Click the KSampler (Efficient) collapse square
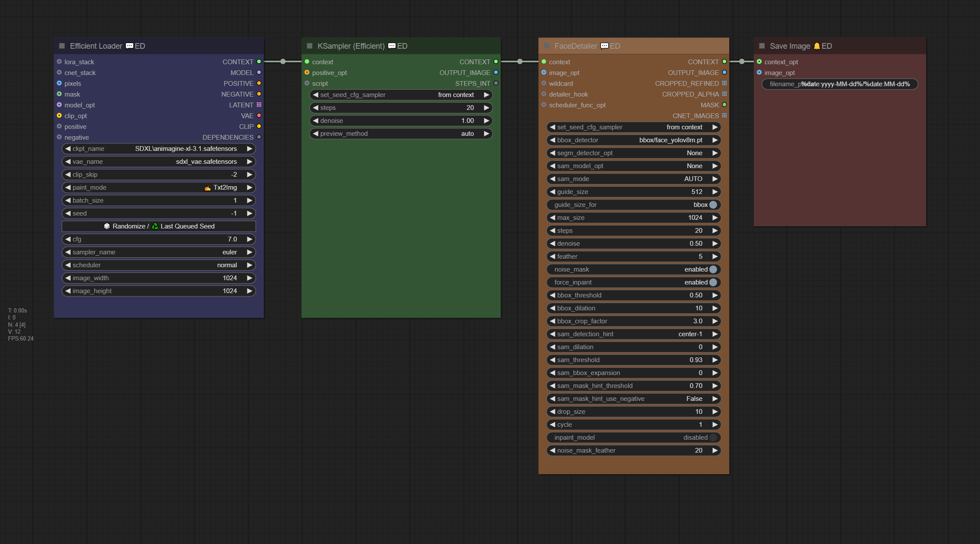 click(x=309, y=46)
